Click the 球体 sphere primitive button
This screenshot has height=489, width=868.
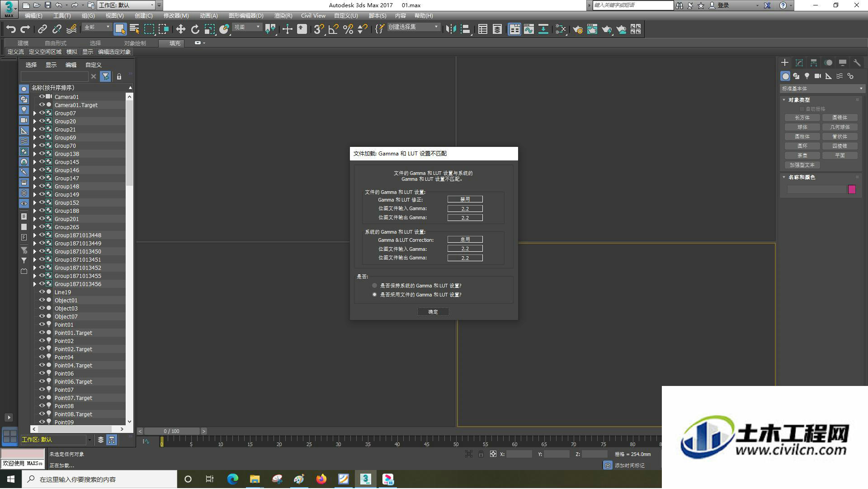coord(802,127)
